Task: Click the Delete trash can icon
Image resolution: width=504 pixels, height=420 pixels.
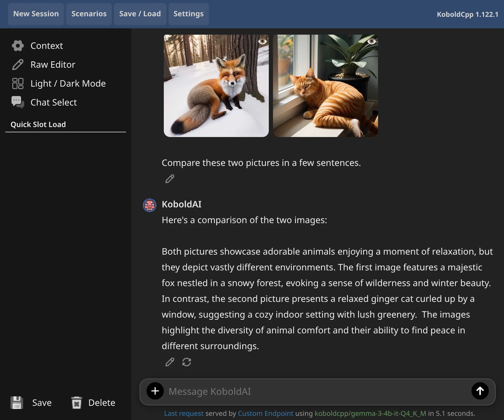Action: [x=77, y=403]
